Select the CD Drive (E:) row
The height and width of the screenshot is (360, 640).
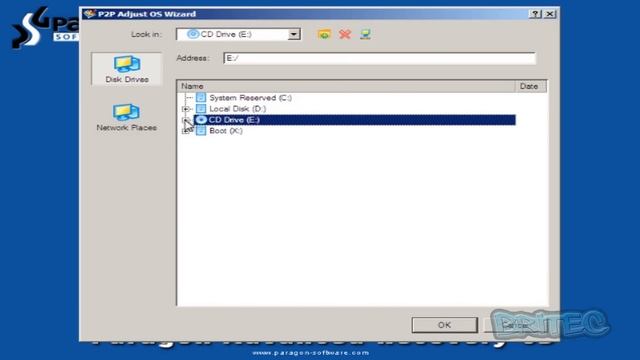[355, 120]
